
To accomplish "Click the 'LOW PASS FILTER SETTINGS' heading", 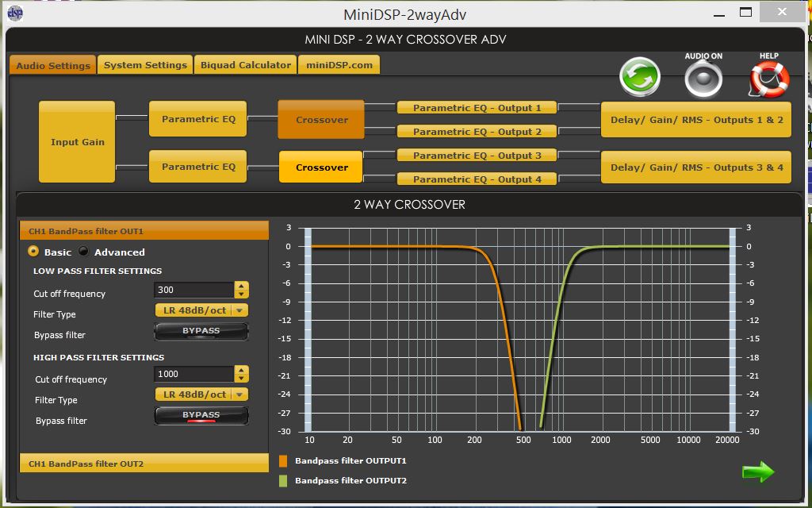I will pyautogui.click(x=98, y=271).
